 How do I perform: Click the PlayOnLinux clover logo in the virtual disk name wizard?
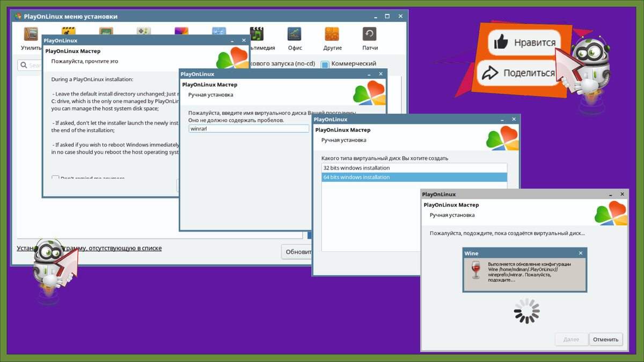coord(369,93)
